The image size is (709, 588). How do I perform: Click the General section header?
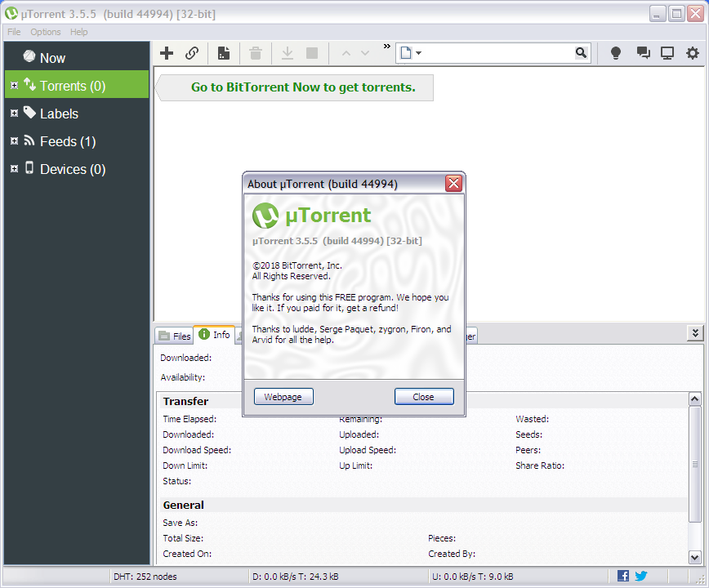click(184, 506)
